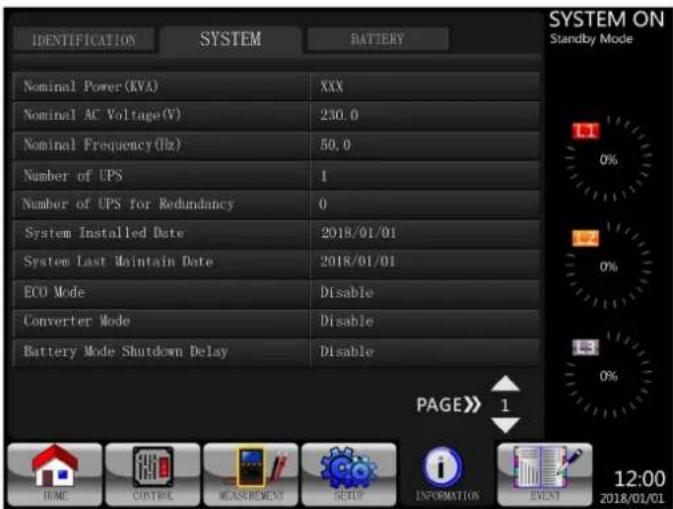Viewport: 673px width, 509px height.
Task: Click the current page number 1
Action: [505, 405]
